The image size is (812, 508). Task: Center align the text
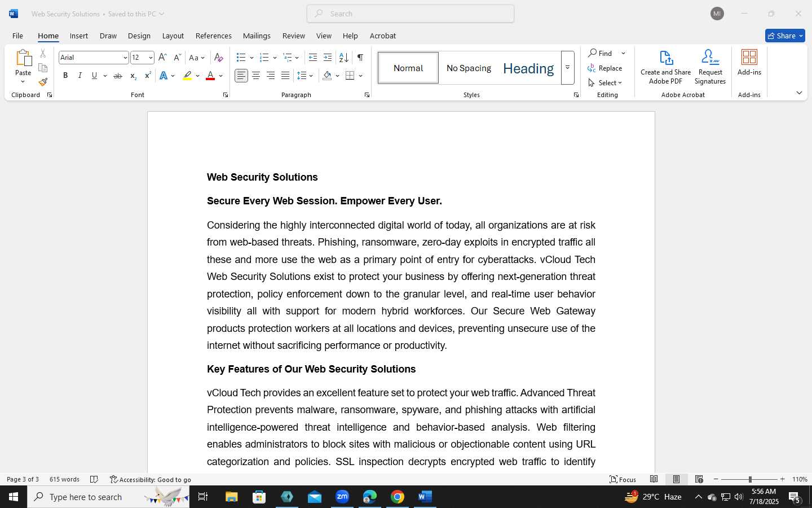256,76
